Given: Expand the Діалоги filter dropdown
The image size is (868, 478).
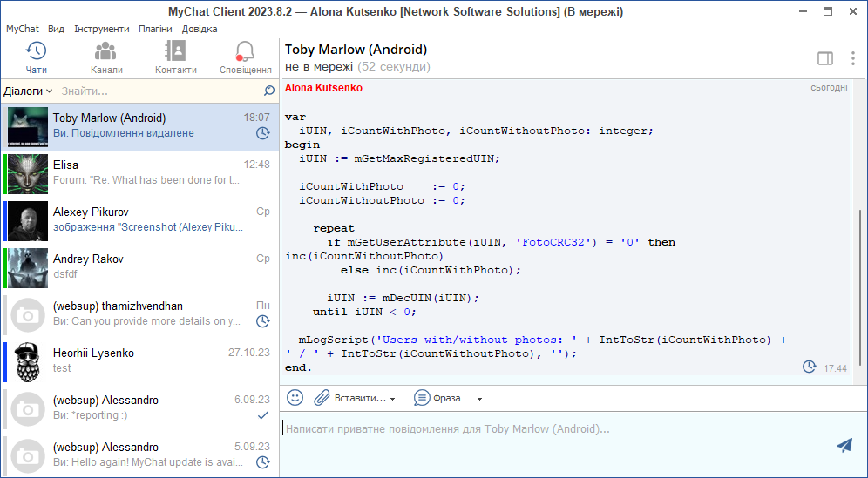Looking at the screenshot, I should 28,91.
